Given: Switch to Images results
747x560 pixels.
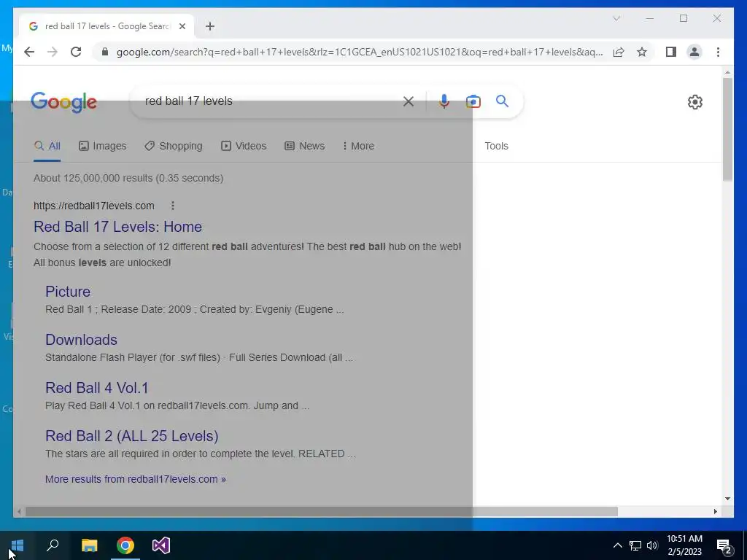Looking at the screenshot, I should 102,146.
